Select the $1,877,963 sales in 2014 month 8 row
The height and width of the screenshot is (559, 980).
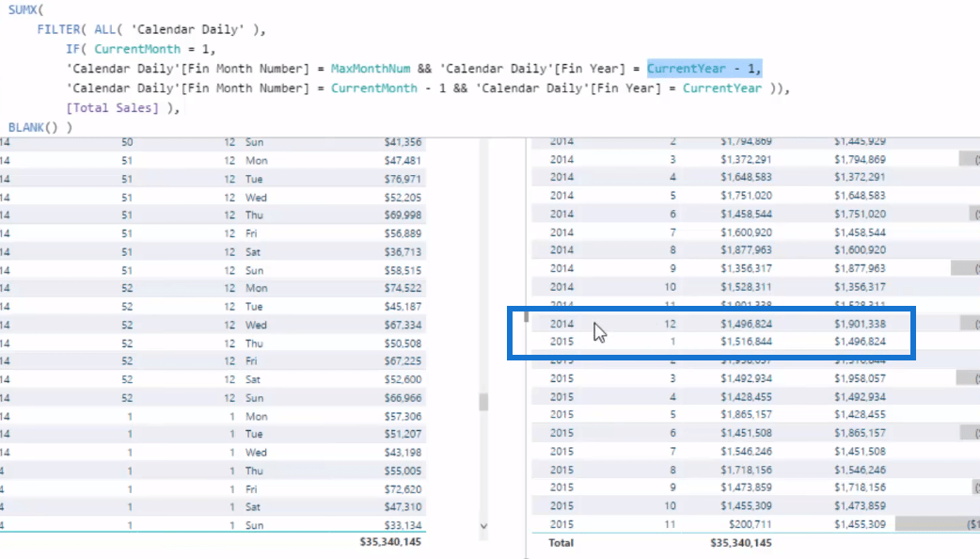pyautogui.click(x=746, y=250)
